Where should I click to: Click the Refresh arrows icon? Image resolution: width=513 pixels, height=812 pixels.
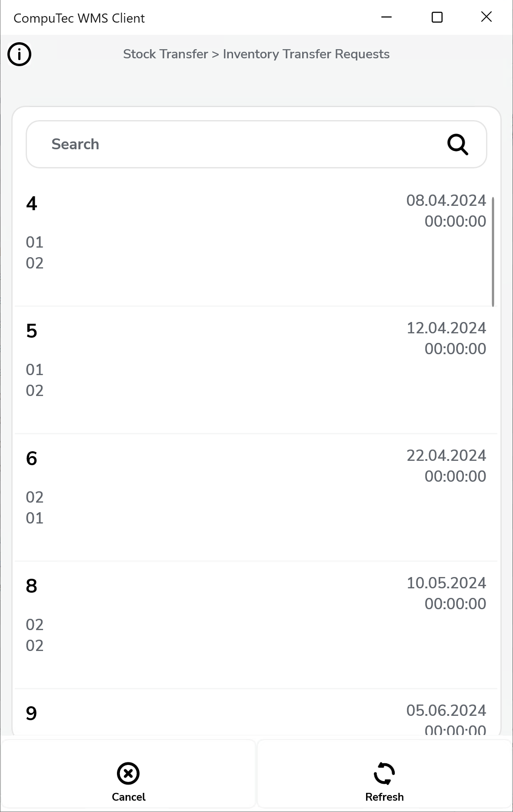coord(384,773)
